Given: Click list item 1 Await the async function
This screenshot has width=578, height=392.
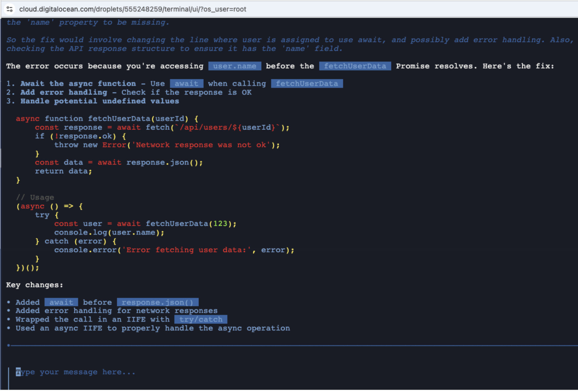Looking at the screenshot, I should [78, 83].
